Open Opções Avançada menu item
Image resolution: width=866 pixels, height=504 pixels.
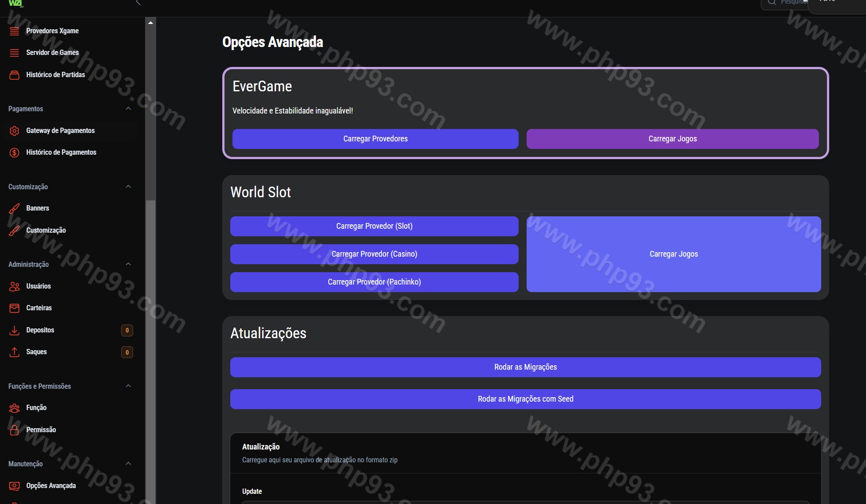click(x=51, y=486)
